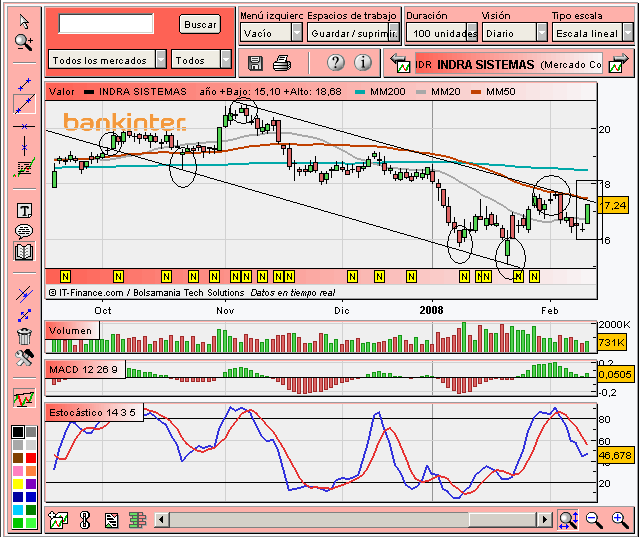Select the horizontal line tool

[x=24, y=126]
